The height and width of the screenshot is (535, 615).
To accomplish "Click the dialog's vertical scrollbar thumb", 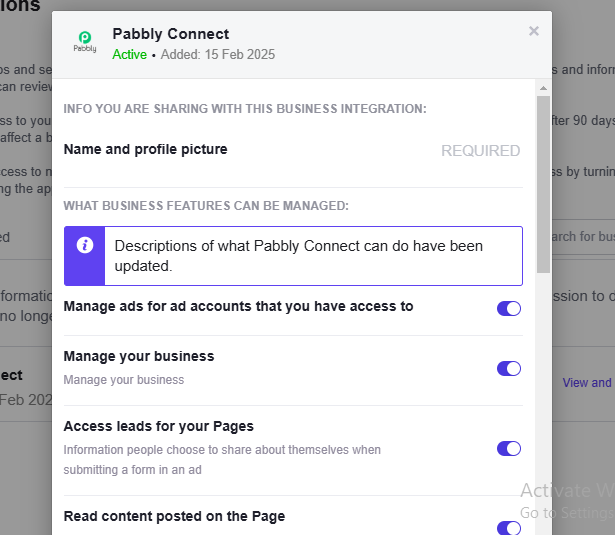I will [x=543, y=185].
